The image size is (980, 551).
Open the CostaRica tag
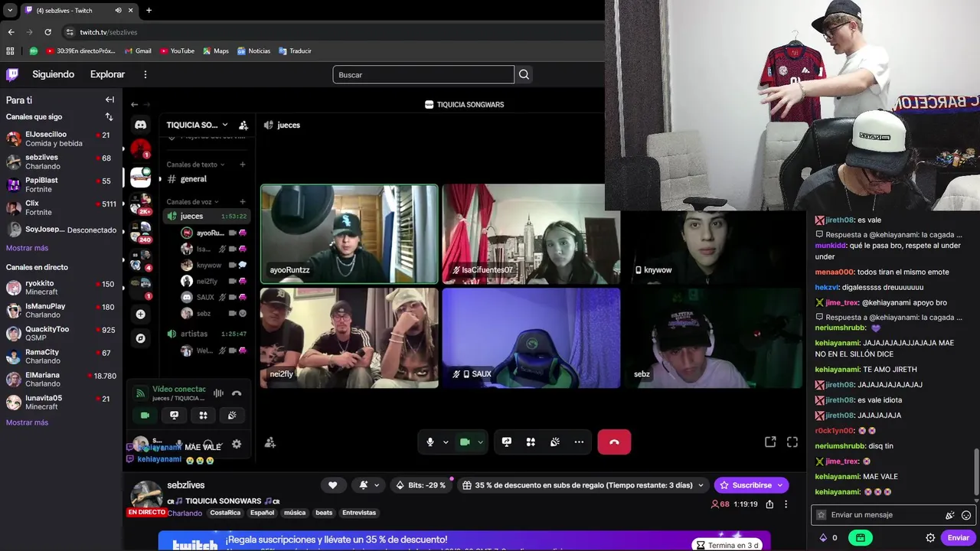(x=225, y=513)
